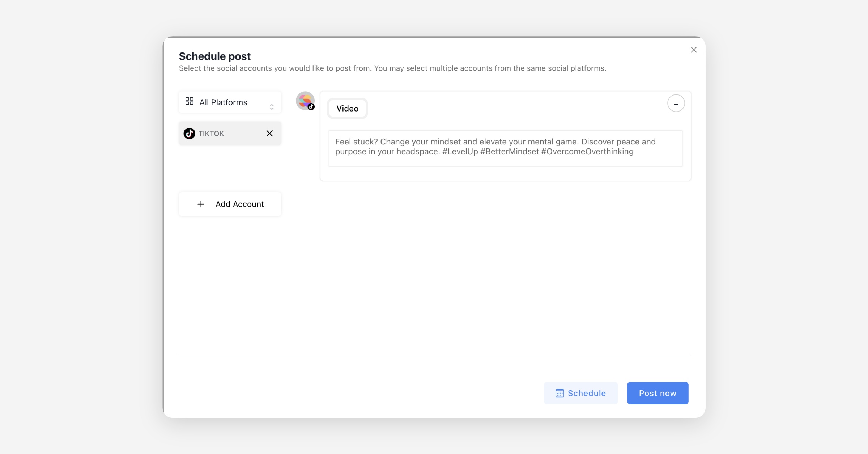Click the small TikTok badge on avatar
Screen dimensions: 868x454
click(x=311, y=107)
